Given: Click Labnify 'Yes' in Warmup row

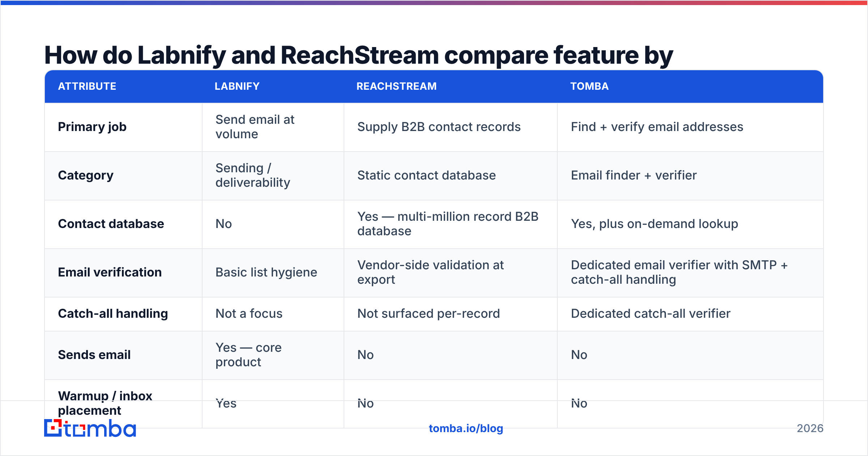Looking at the screenshot, I should point(226,403).
